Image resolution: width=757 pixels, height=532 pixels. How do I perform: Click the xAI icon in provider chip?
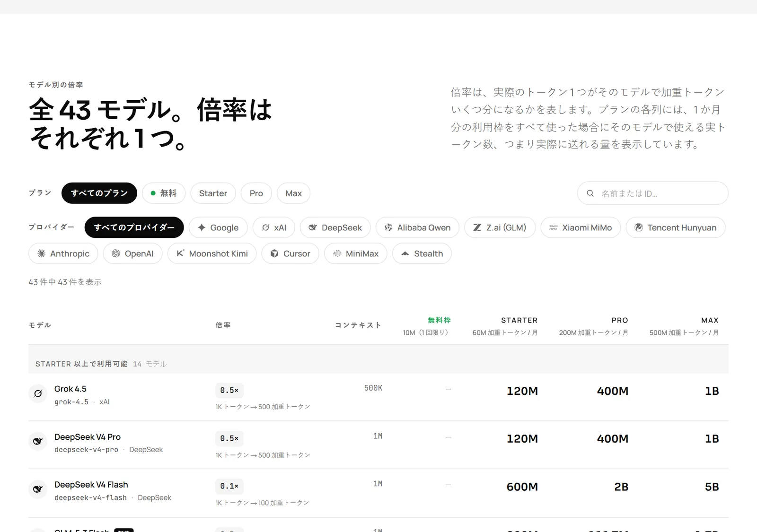click(x=265, y=227)
